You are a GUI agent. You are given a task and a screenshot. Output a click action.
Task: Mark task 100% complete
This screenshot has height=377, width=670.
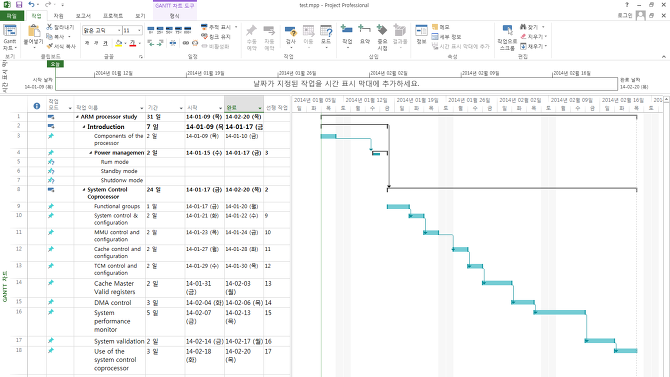coord(187,30)
